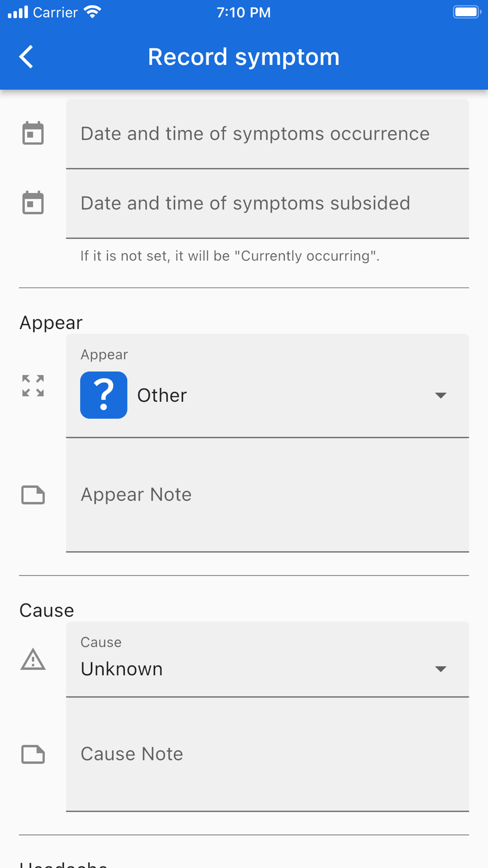This screenshot has width=488, height=868.
Task: Click the note icon beside Appear Note
Action: pyautogui.click(x=33, y=495)
